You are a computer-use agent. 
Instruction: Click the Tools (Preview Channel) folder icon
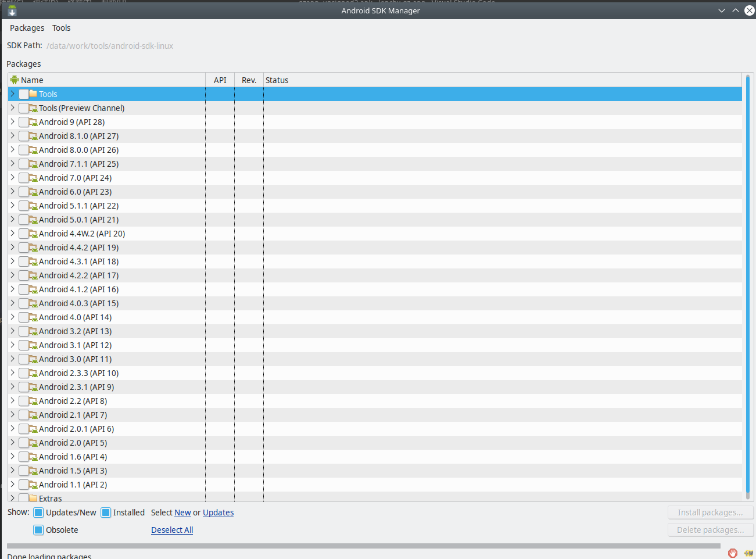coord(33,108)
